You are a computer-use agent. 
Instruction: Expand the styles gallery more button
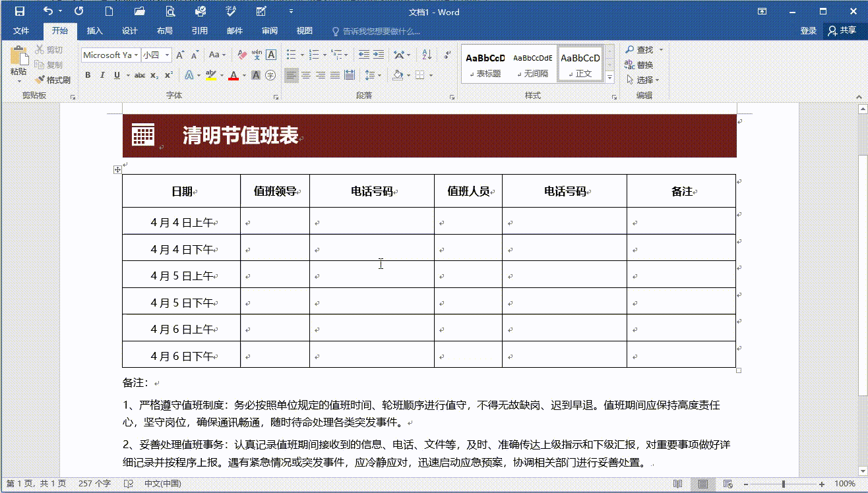pos(610,78)
